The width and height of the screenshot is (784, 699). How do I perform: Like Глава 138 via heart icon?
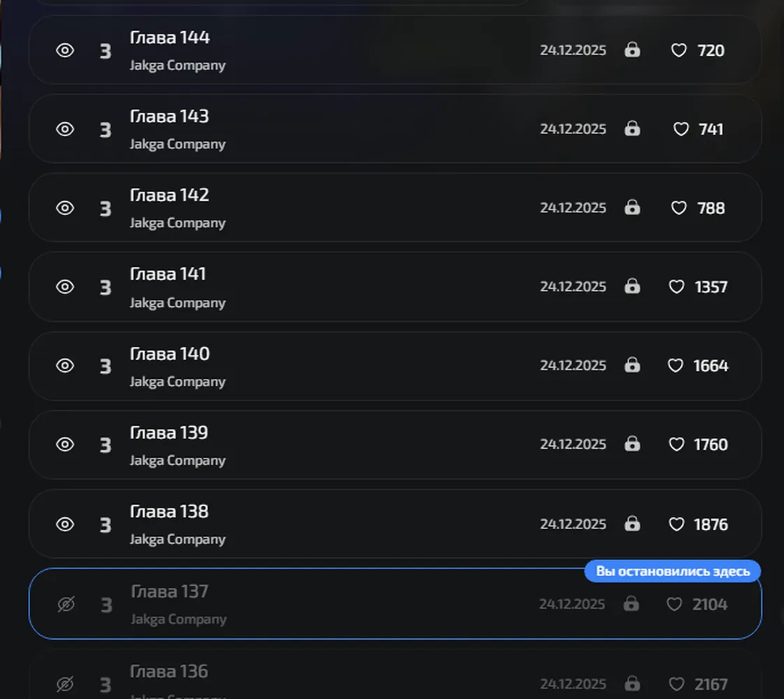click(x=676, y=524)
